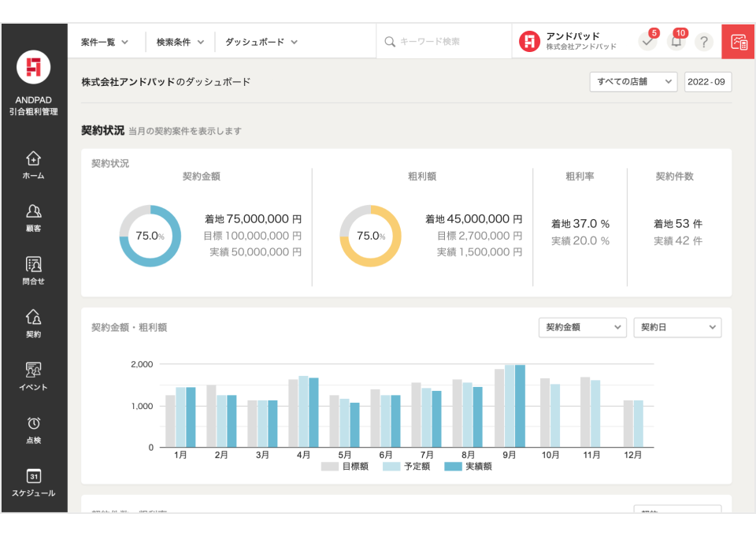Click 着地 53 件 value
The height and width of the screenshot is (536, 756).
click(x=678, y=224)
